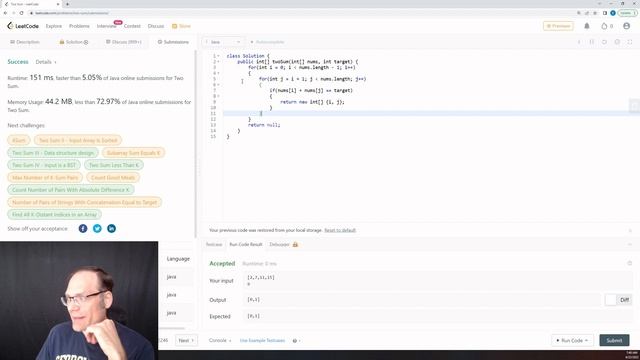Screen dimensions: 640x360
Task: Click the Chrome profile avatar
Action: [x=613, y=13]
